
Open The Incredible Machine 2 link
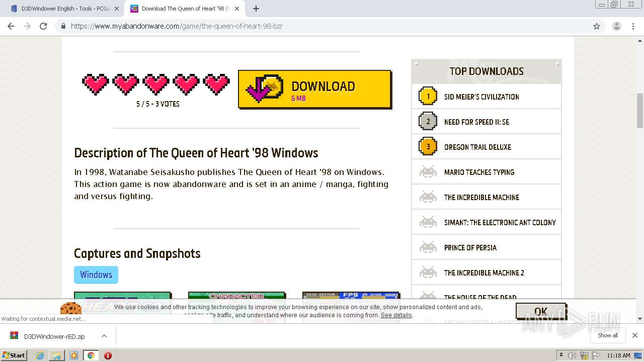[484, 273]
